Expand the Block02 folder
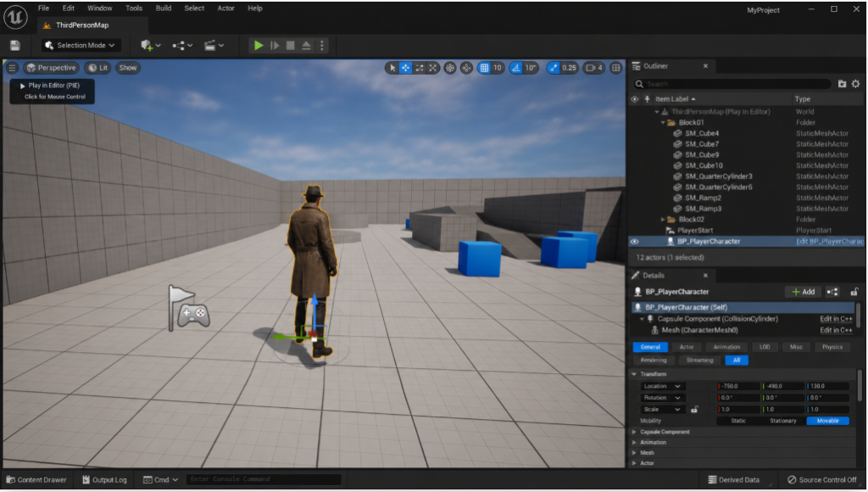This screenshot has height=492, width=868. coord(663,220)
